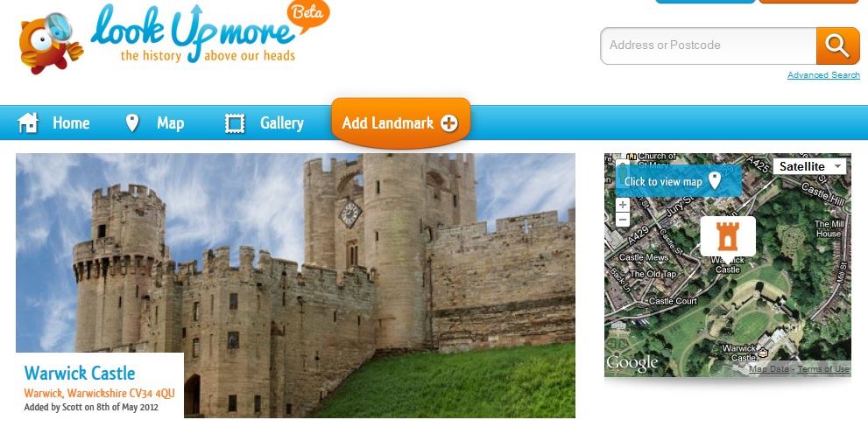This screenshot has height=427, width=868.
Task: Click the plus icon on Add Landmark
Action: click(x=449, y=123)
